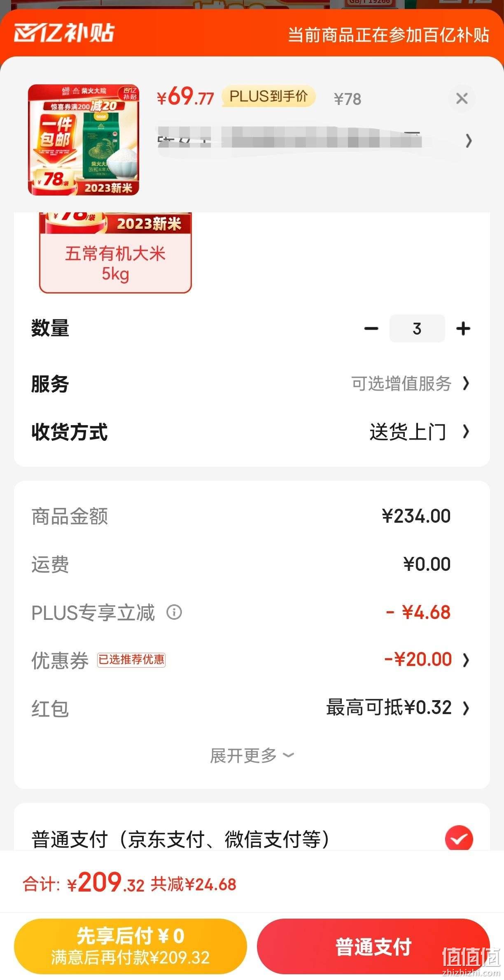The height and width of the screenshot is (980, 504).
Task: Tap the 先享后付 ¥0 button
Action: (131, 946)
